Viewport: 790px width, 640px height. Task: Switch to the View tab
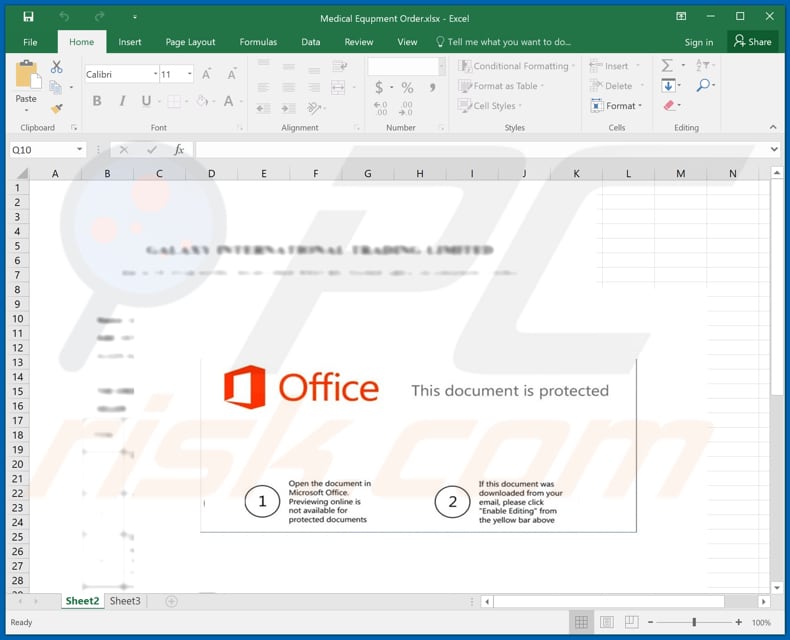tap(407, 42)
